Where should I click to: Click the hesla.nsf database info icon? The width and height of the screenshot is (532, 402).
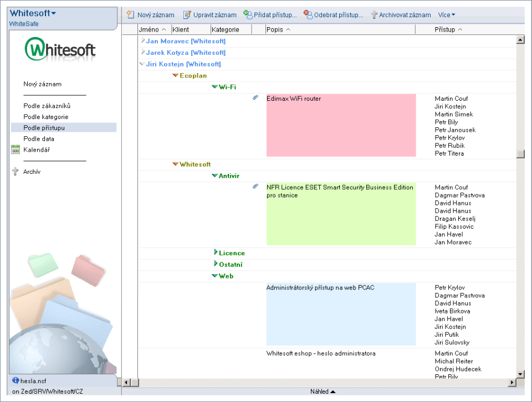(16, 381)
